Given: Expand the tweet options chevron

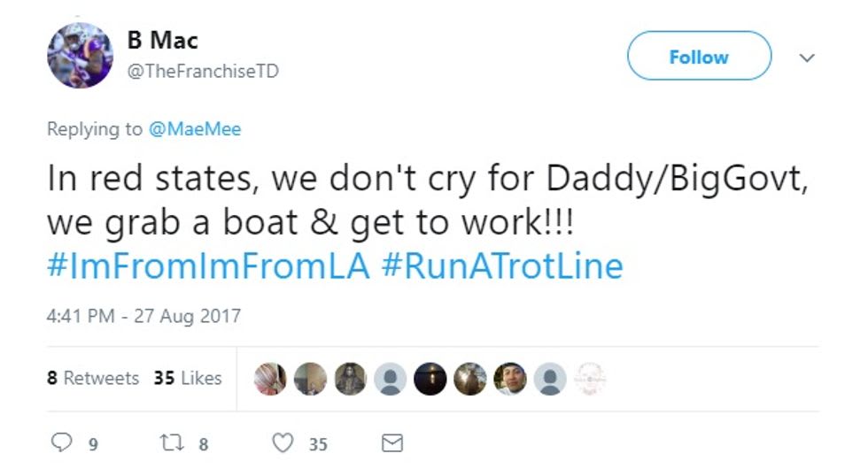Looking at the screenshot, I should click(x=807, y=58).
